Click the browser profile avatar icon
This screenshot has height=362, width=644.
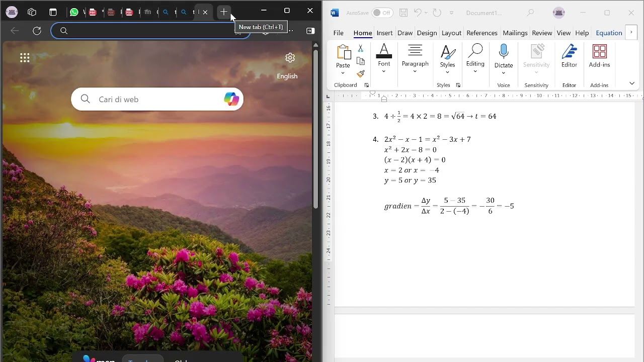click(x=12, y=12)
